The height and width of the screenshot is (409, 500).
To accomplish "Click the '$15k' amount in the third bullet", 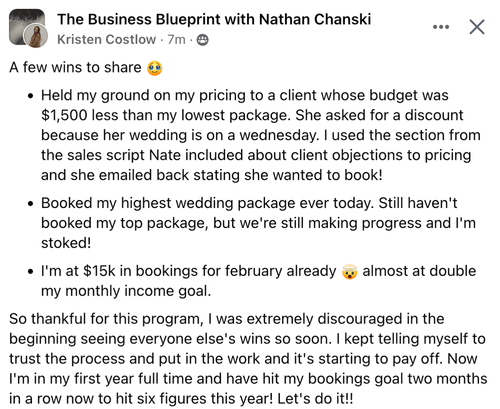I will pos(99,271).
